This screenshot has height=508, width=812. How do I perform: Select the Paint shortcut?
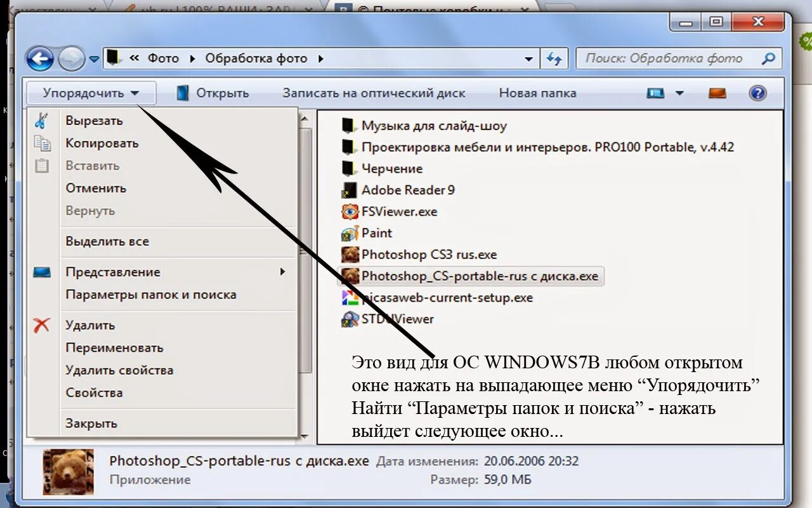click(x=367, y=233)
